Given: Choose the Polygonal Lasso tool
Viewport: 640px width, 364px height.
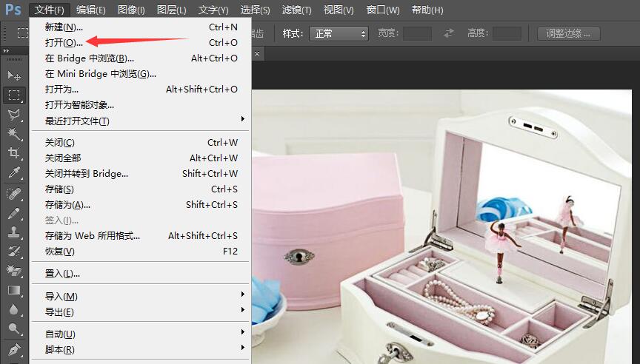Looking at the screenshot, I should click(13, 114).
